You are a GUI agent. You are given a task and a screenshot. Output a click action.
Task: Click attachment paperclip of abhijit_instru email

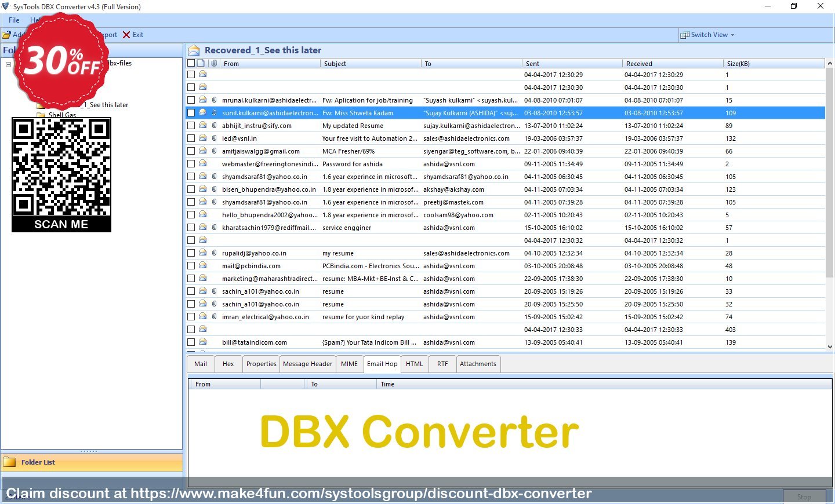tap(214, 126)
